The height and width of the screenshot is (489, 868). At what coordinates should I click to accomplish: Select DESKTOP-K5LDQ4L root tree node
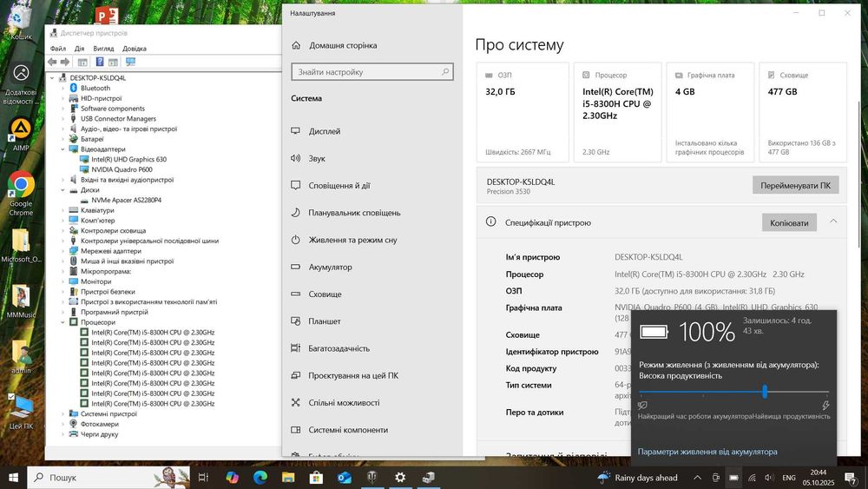point(97,78)
